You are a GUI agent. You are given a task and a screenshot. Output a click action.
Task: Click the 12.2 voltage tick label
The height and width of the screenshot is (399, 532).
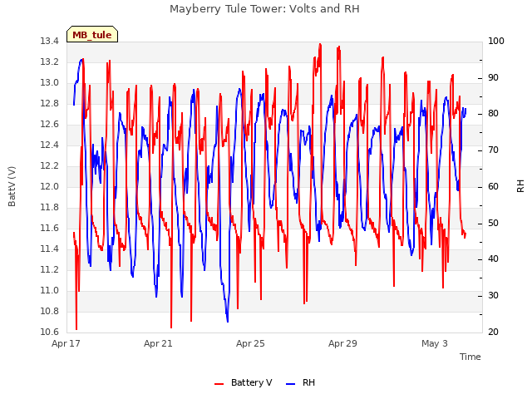(x=50, y=165)
